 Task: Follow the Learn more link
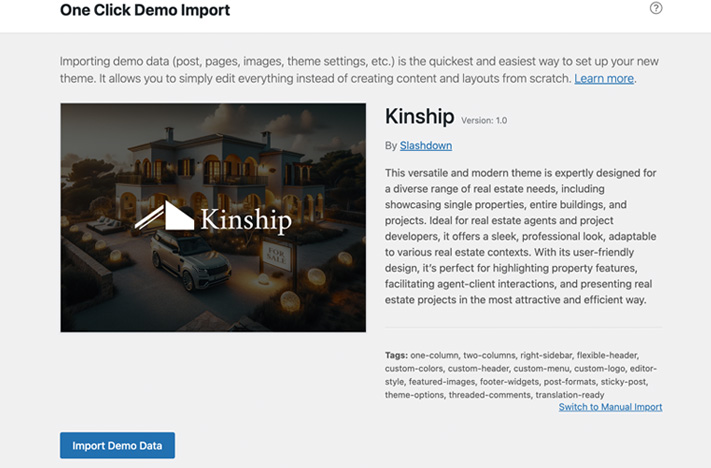point(604,78)
